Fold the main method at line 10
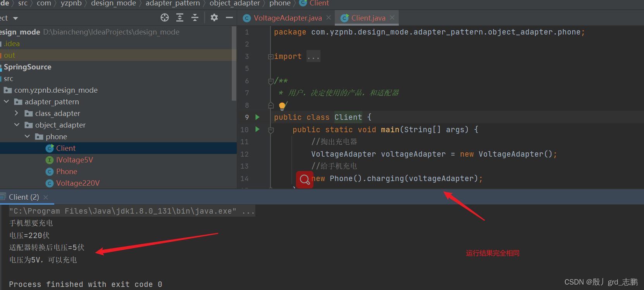Screen dimensions: 644x290 (x=271, y=130)
